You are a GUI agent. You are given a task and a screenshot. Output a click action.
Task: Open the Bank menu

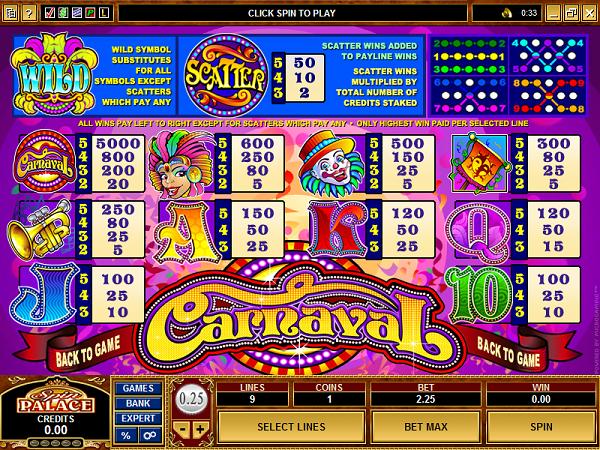138,403
